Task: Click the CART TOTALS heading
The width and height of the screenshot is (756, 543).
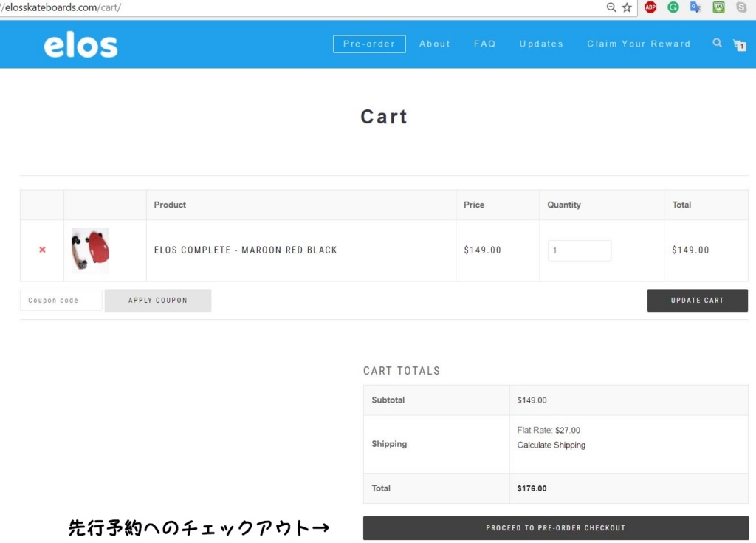Action: (x=402, y=371)
